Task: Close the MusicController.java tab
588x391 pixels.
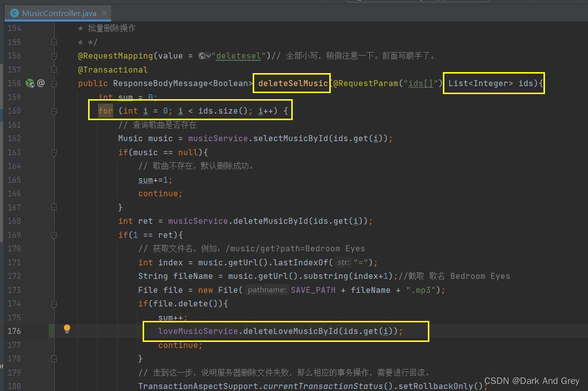Action: pyautogui.click(x=104, y=13)
